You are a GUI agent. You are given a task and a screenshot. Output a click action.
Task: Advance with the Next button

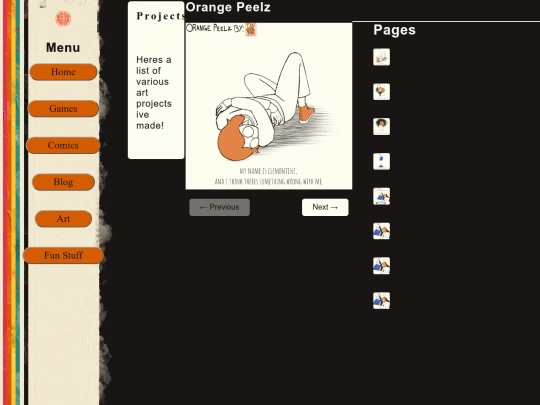pyautogui.click(x=325, y=207)
